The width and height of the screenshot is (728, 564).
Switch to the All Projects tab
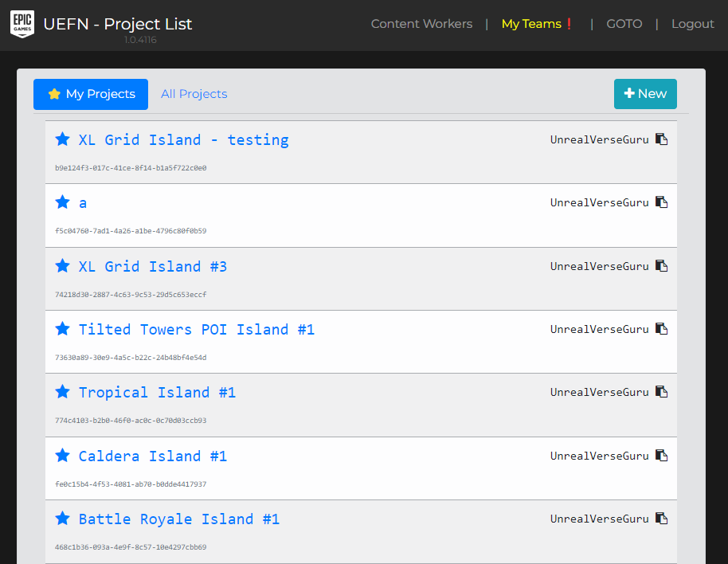194,94
